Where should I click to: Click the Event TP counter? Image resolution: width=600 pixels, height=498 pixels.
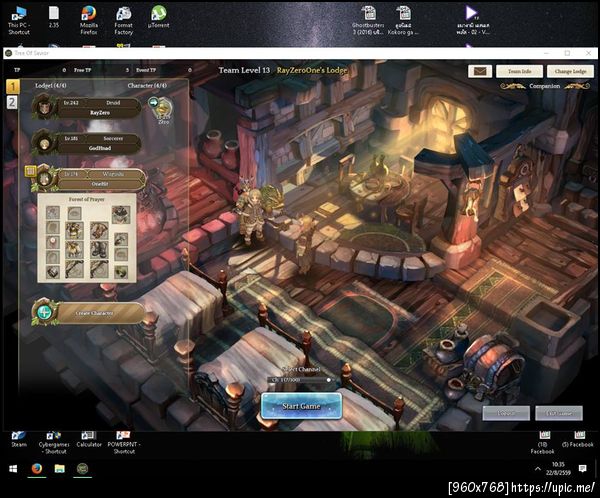(x=164, y=70)
